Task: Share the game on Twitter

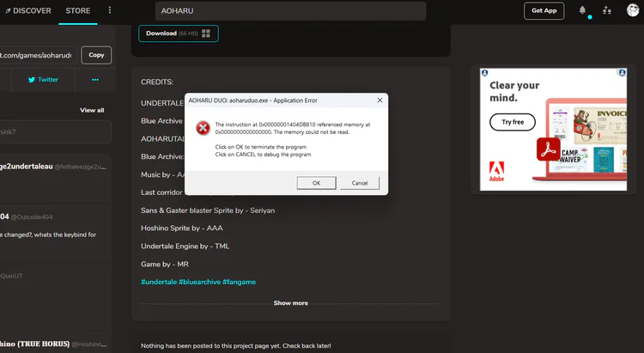Action: 43,80
